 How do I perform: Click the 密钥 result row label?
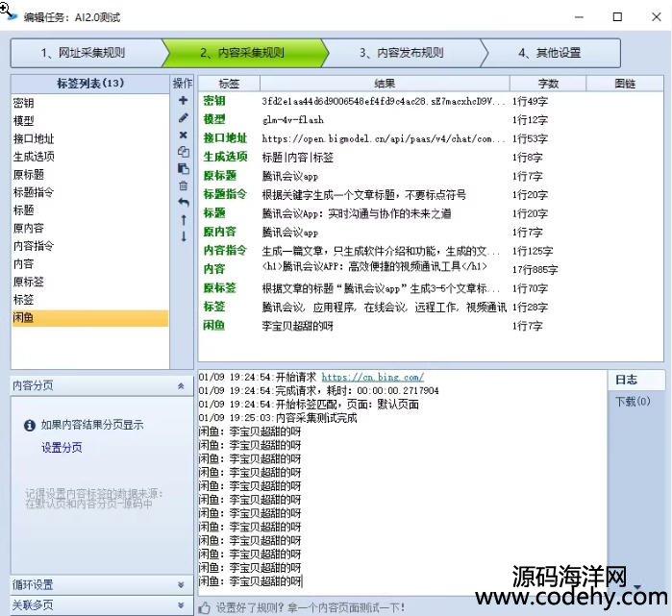click(x=213, y=101)
